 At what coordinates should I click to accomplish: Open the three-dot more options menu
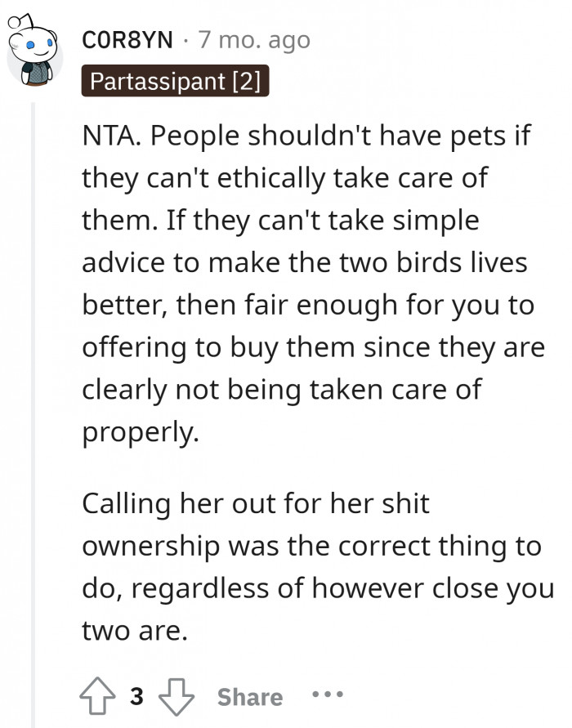327,695
